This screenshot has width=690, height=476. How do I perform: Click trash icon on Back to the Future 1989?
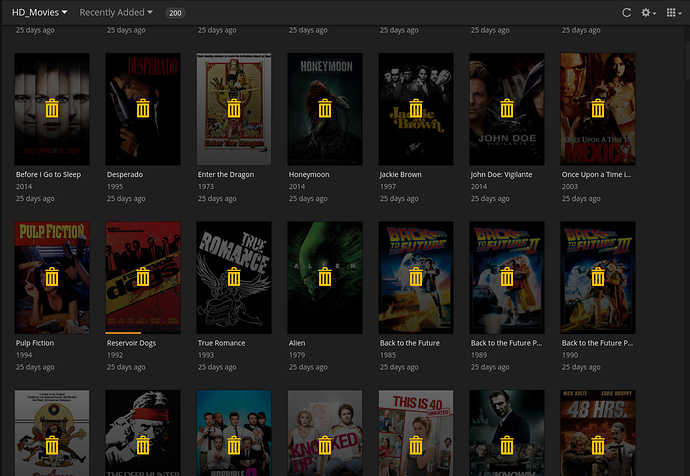point(507,277)
